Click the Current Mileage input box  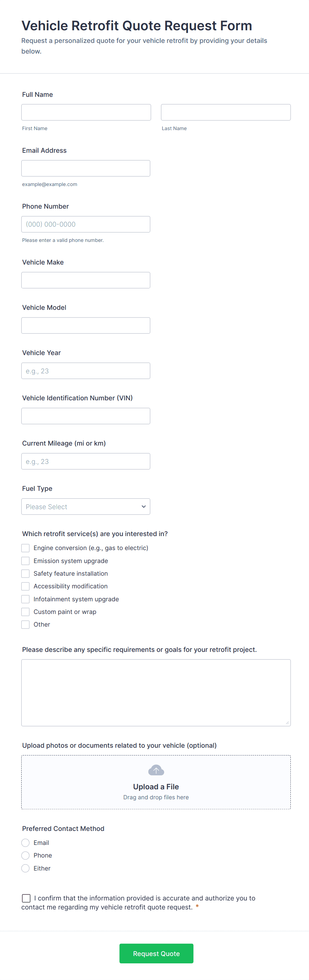(85, 461)
